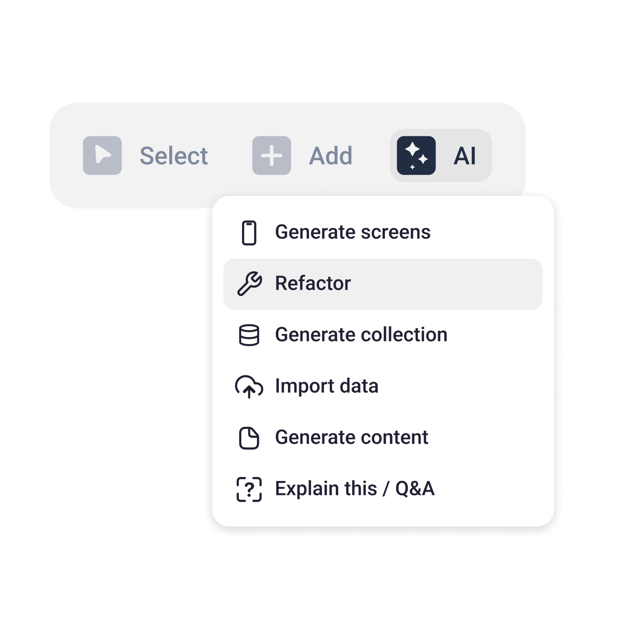Click the Select cursor arrow icon

pos(102,155)
